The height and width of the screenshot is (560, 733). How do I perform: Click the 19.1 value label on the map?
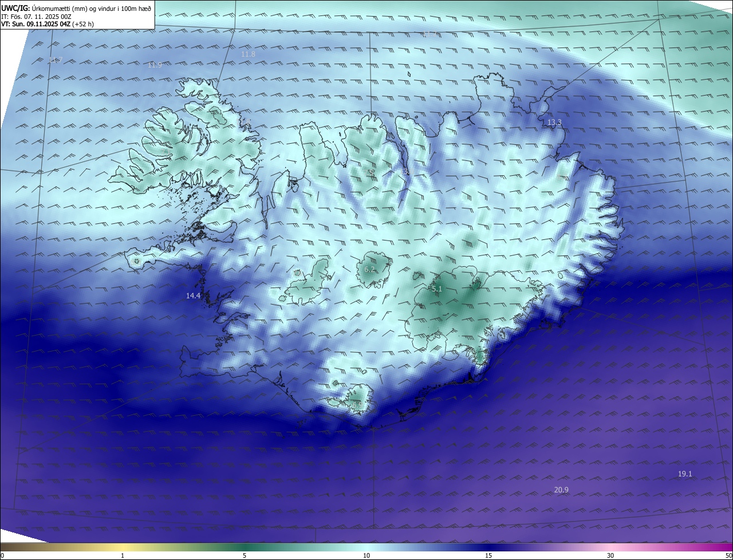[685, 474]
